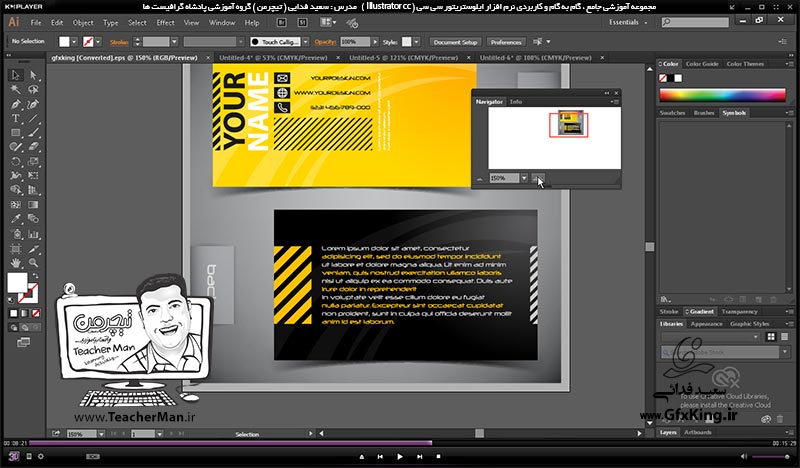Set paint mode to None
This screenshot has height=468, width=800.
(36, 313)
